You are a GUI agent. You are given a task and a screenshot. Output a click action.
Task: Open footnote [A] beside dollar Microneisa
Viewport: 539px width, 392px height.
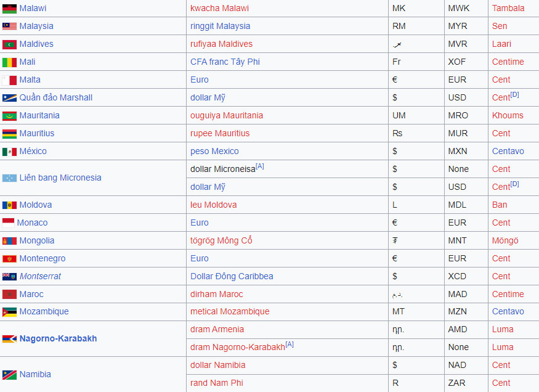260,166
